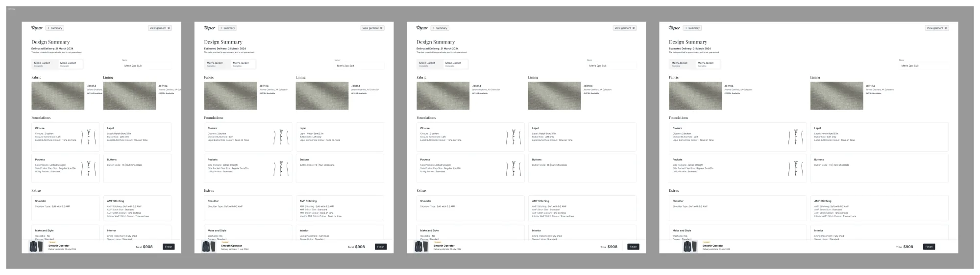Select first Men's Jacket tab in second artboard
Screen dimensions: 980x275
(x=218, y=64)
